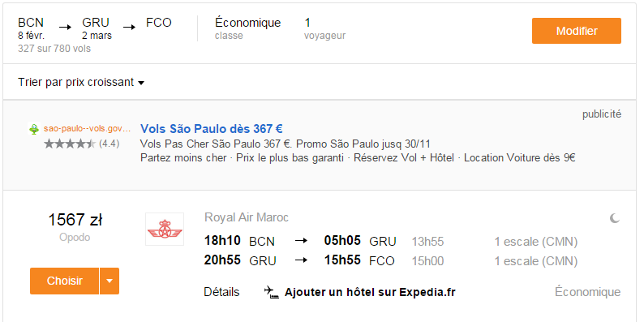Click the Choisir button
Image resolution: width=644 pixels, height=322 pixels.
65,281
